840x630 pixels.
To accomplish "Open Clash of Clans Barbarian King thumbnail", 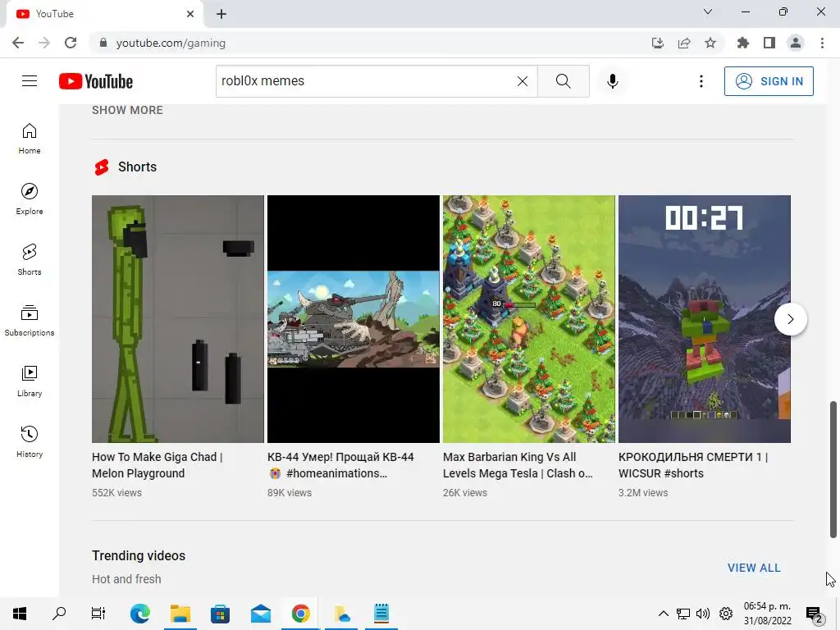I will pos(529,319).
